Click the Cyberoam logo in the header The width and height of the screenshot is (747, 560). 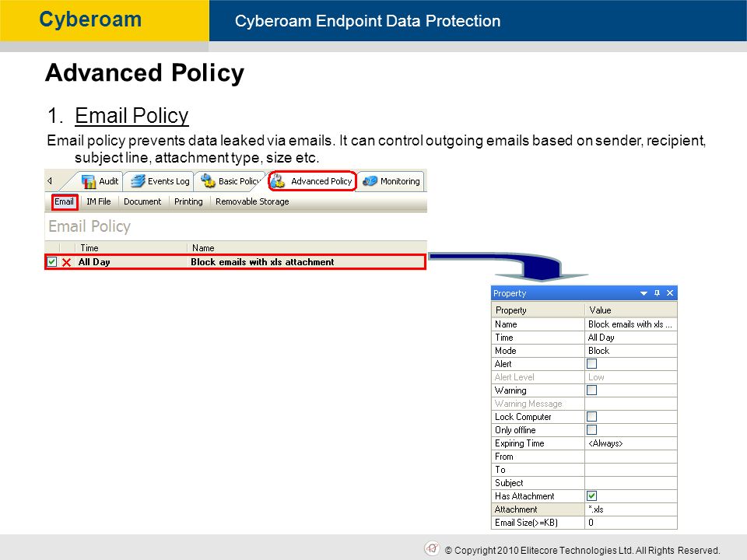pos(90,19)
